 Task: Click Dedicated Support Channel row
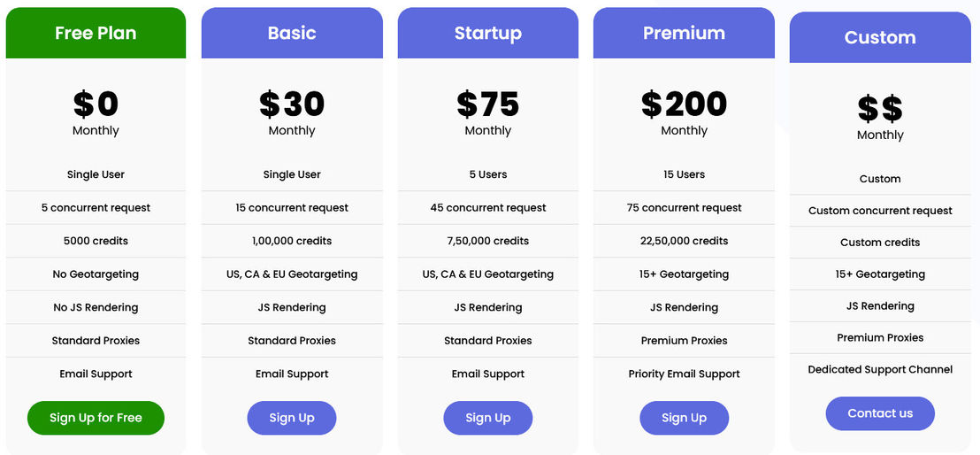click(880, 369)
